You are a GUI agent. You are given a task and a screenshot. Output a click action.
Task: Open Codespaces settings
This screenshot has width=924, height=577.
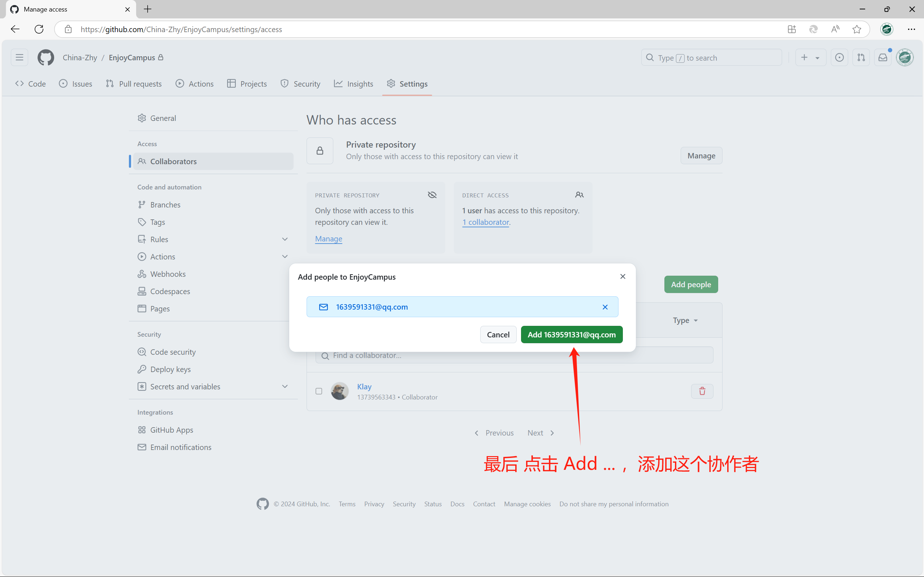pos(213,291)
